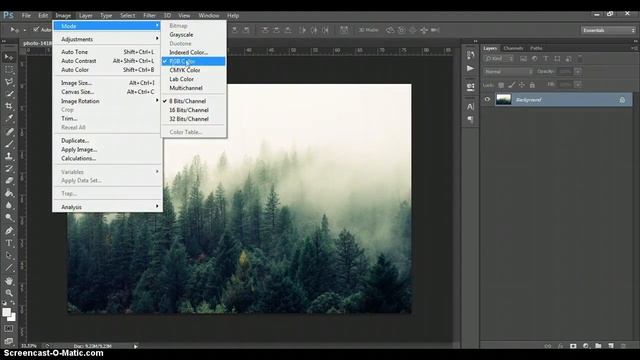Expand the Adjustments submenu

click(107, 39)
